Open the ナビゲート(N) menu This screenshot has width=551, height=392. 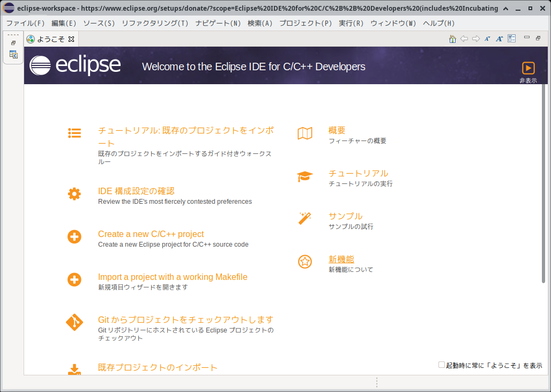[x=218, y=23]
